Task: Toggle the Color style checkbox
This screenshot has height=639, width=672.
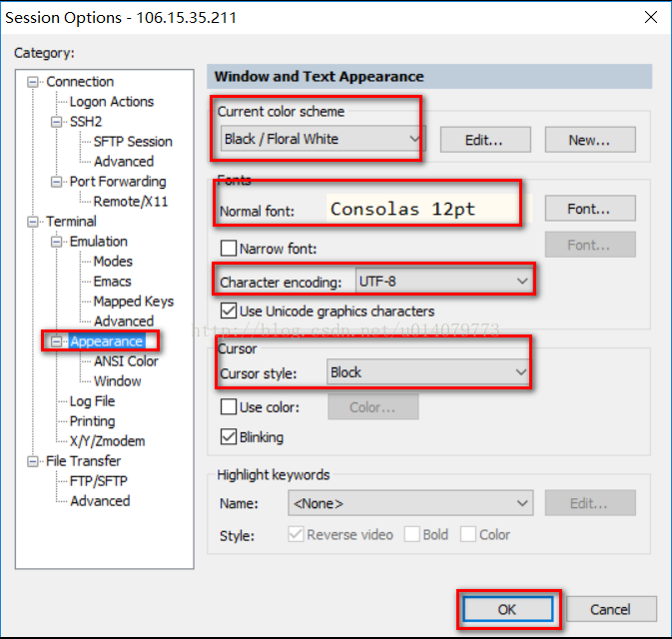Action: [x=468, y=534]
